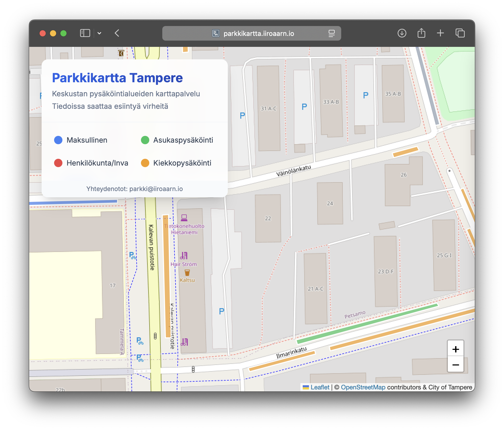This screenshot has height=430, width=504.
Task: Click the green Asukaspysäköinti legend dot
Action: tap(145, 140)
